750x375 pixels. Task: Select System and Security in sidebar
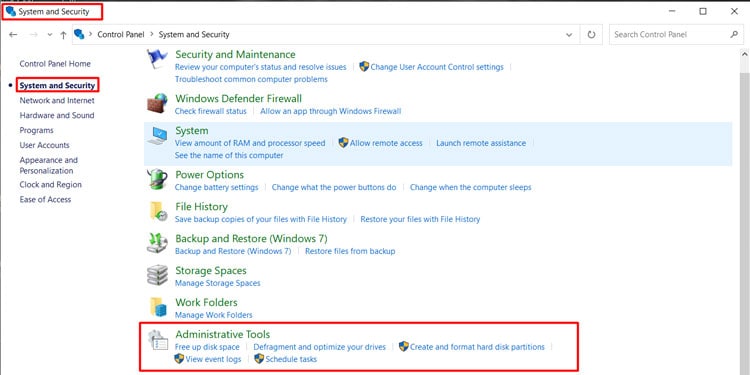(57, 86)
